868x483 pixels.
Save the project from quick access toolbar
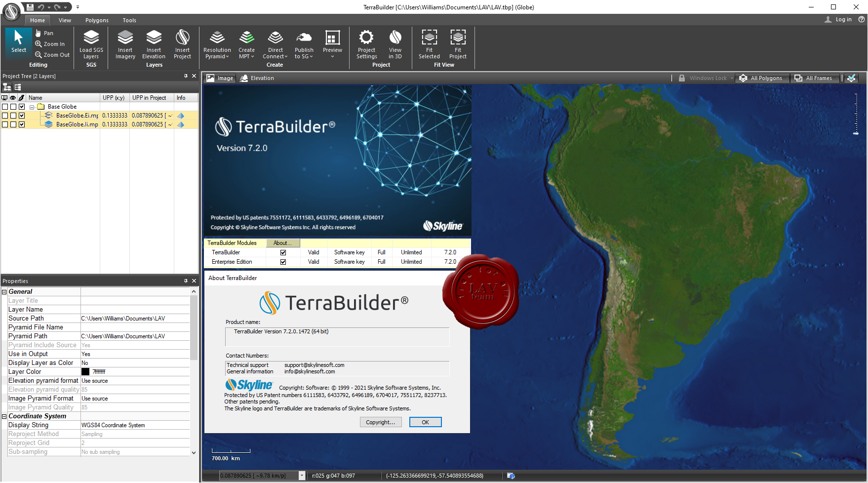[30, 7]
